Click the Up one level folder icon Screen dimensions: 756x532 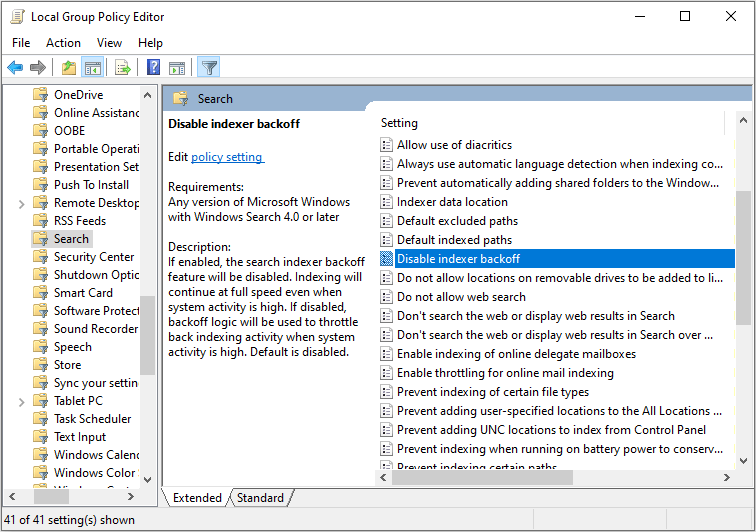[69, 68]
